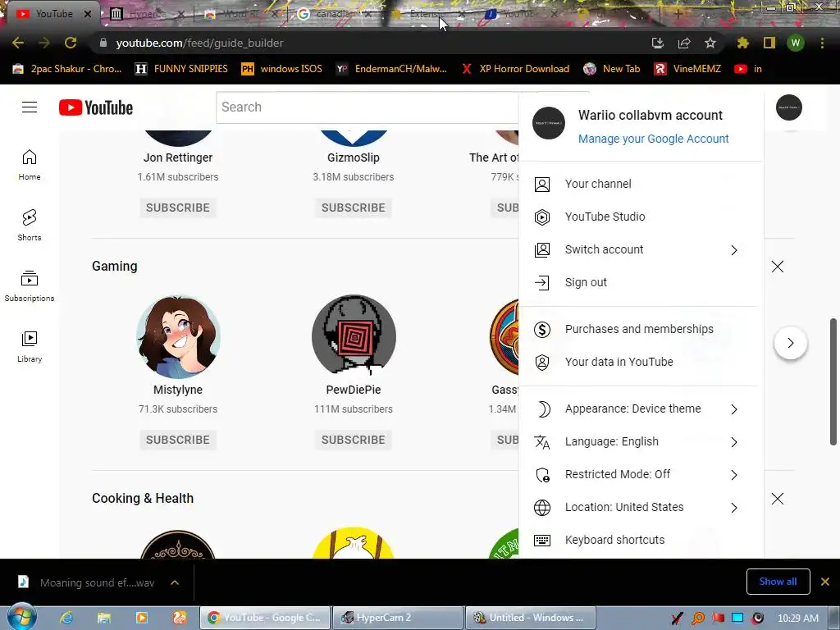This screenshot has height=630, width=840.
Task: Switch to the YouTube browser tab
Action: point(52,14)
